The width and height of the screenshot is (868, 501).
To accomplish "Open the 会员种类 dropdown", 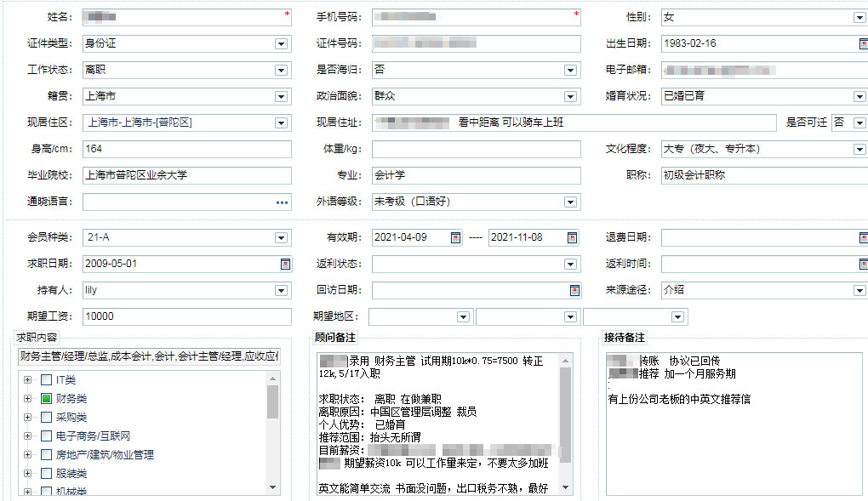I will tap(281, 237).
